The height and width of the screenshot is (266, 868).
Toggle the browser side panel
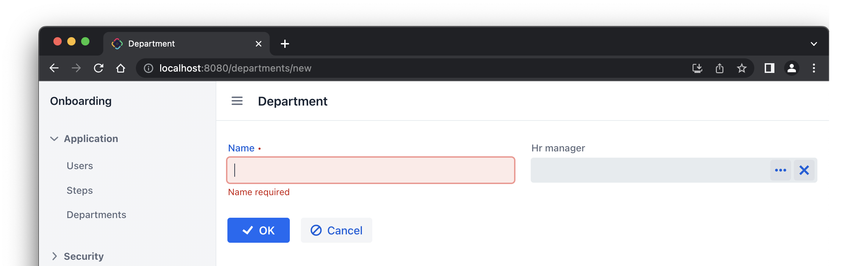770,68
